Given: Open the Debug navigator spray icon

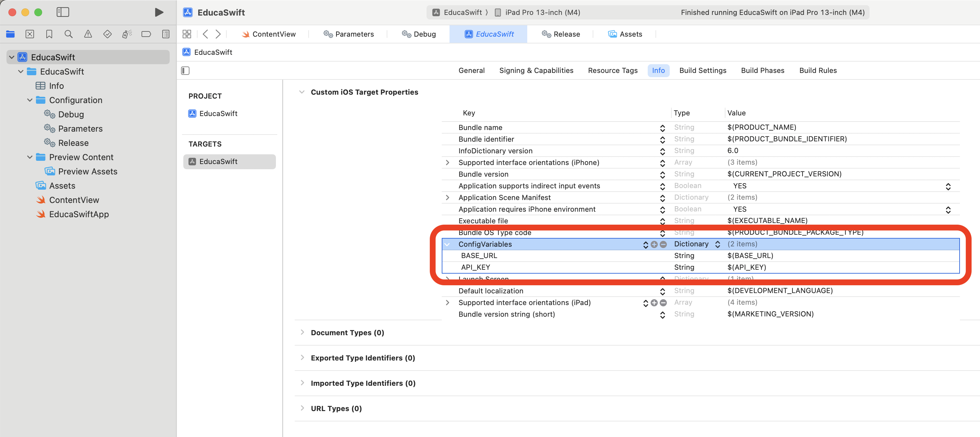Looking at the screenshot, I should 127,34.
